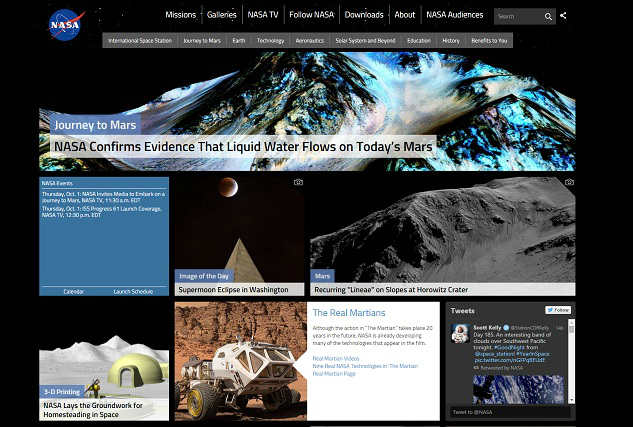Viewport: 633px width, 427px height.
Task: Open The Real Martians heading link
Action: pos(349,313)
